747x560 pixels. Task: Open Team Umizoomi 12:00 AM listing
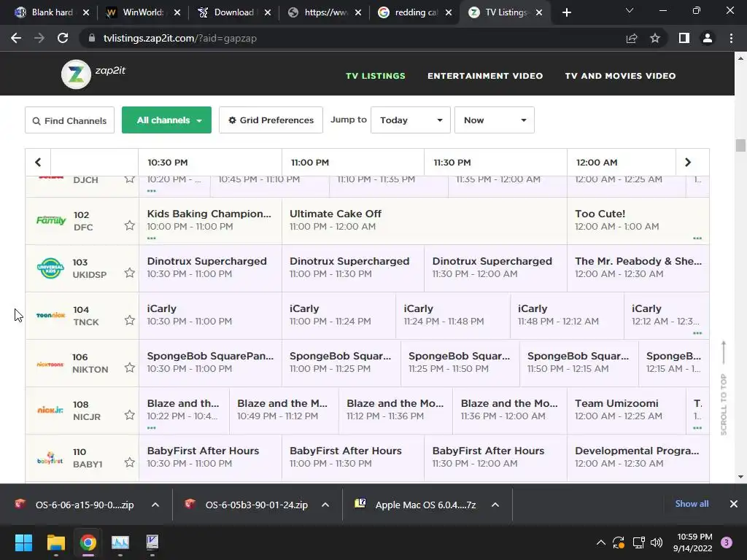[627, 410]
